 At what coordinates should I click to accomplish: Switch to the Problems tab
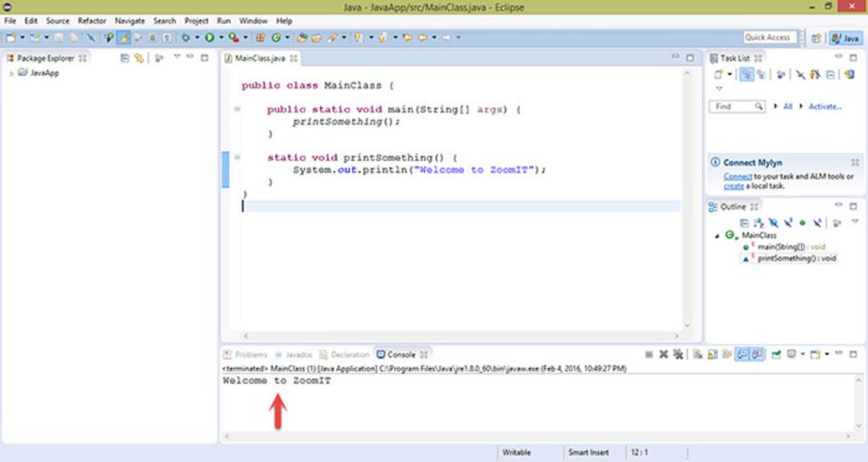(x=245, y=354)
